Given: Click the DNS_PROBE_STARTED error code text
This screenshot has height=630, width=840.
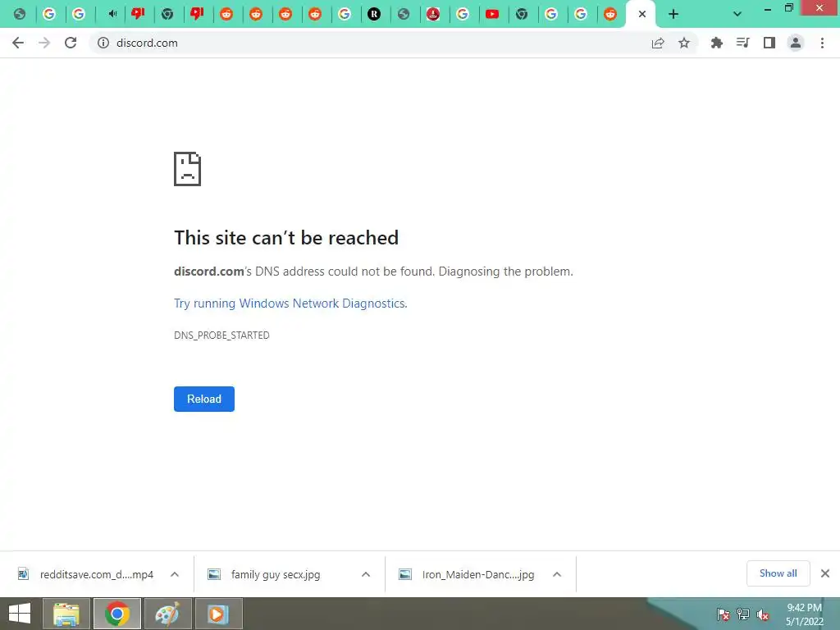Looking at the screenshot, I should pos(221,336).
